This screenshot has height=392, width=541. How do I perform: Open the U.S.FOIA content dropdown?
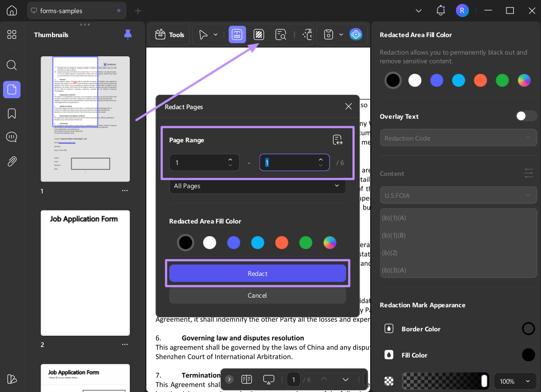458,195
